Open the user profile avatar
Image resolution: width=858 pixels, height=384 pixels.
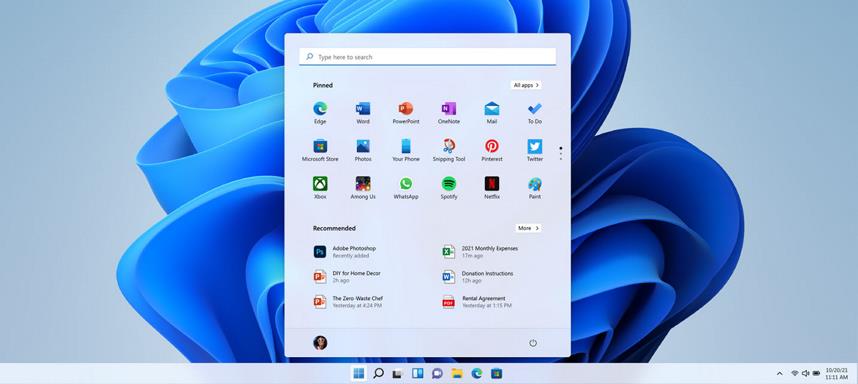(x=320, y=342)
